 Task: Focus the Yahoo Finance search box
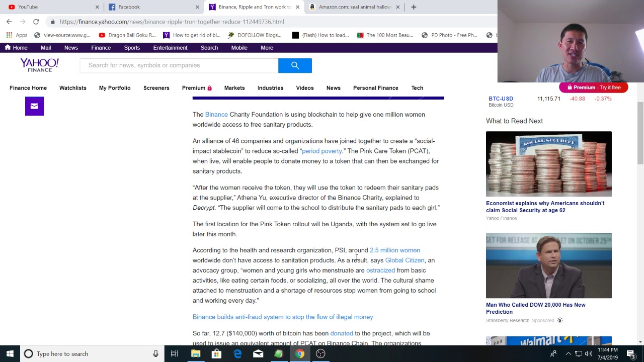179,65
